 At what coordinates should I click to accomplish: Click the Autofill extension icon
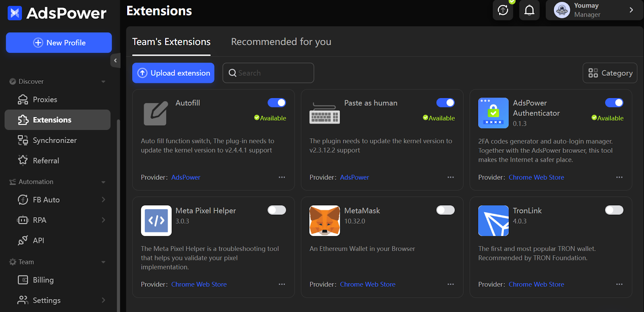155,113
